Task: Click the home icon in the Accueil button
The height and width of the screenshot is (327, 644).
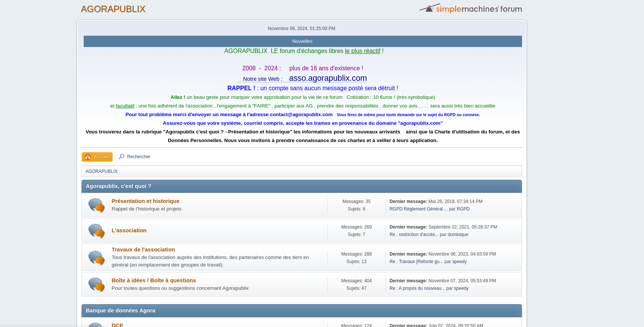Action: pyautogui.click(x=88, y=157)
